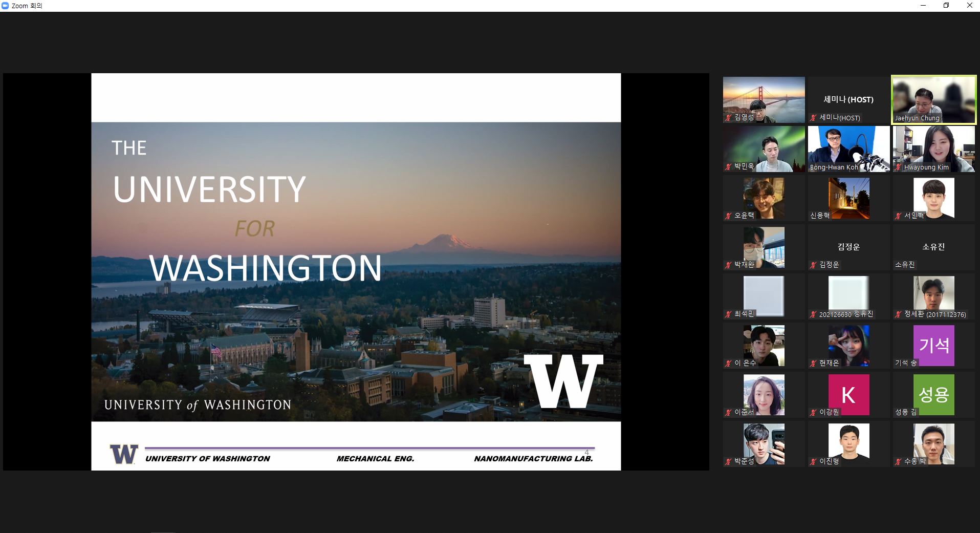980x533 pixels.
Task: Click 박재완's masked profile photo
Action: pos(764,247)
